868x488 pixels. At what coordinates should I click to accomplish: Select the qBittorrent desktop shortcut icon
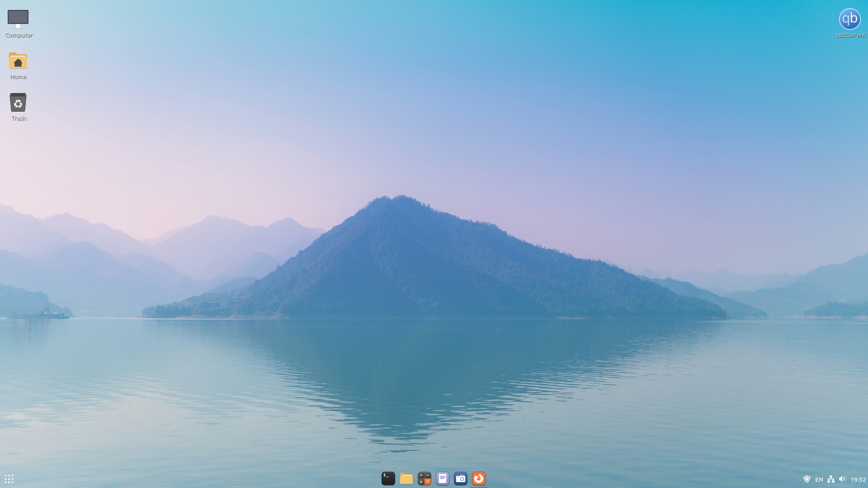click(x=849, y=19)
